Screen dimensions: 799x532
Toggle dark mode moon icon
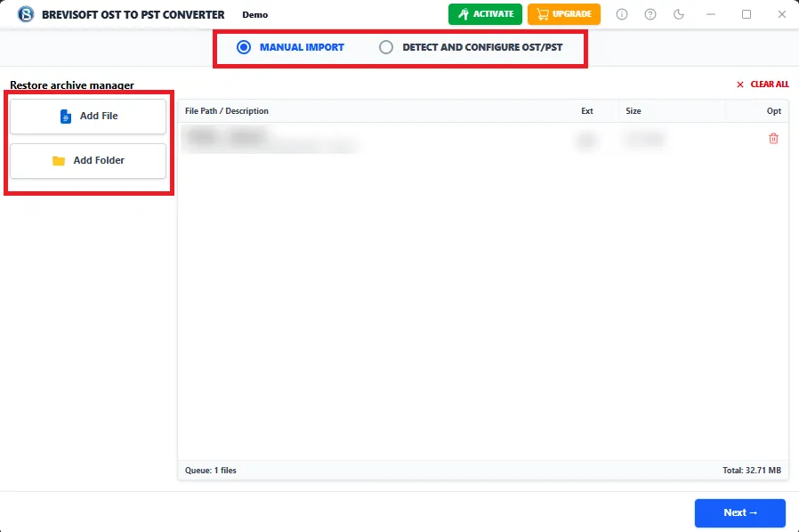tap(679, 14)
